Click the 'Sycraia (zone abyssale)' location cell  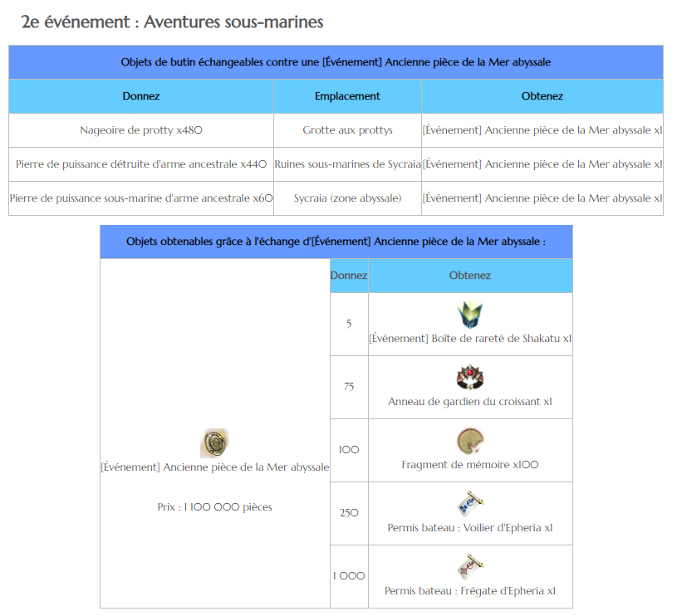point(347,198)
